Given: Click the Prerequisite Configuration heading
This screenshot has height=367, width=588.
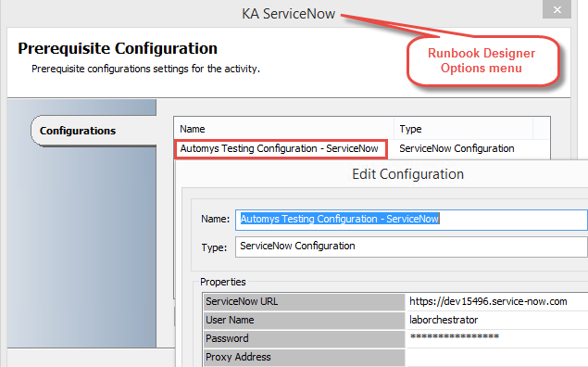Looking at the screenshot, I should 118,49.
